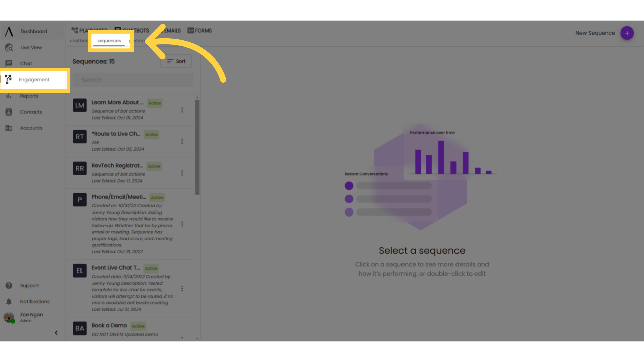This screenshot has width=644, height=362.
Task: Click the Support sidebar icon
Action: 9,285
